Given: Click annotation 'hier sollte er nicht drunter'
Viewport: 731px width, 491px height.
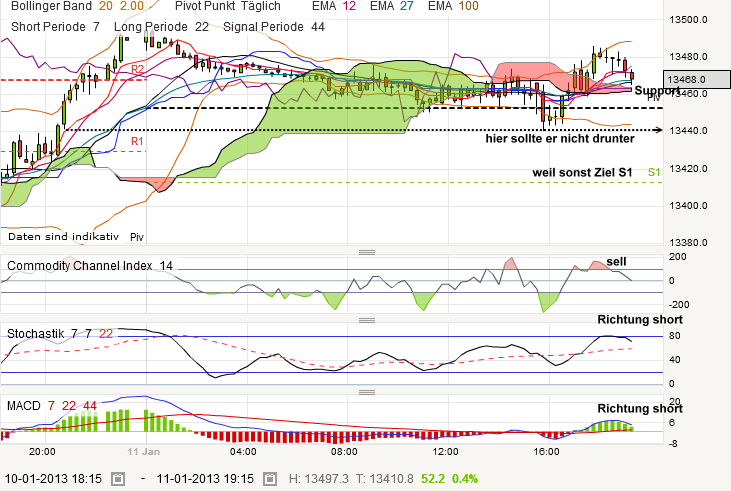Looking at the screenshot, I should [560, 139].
